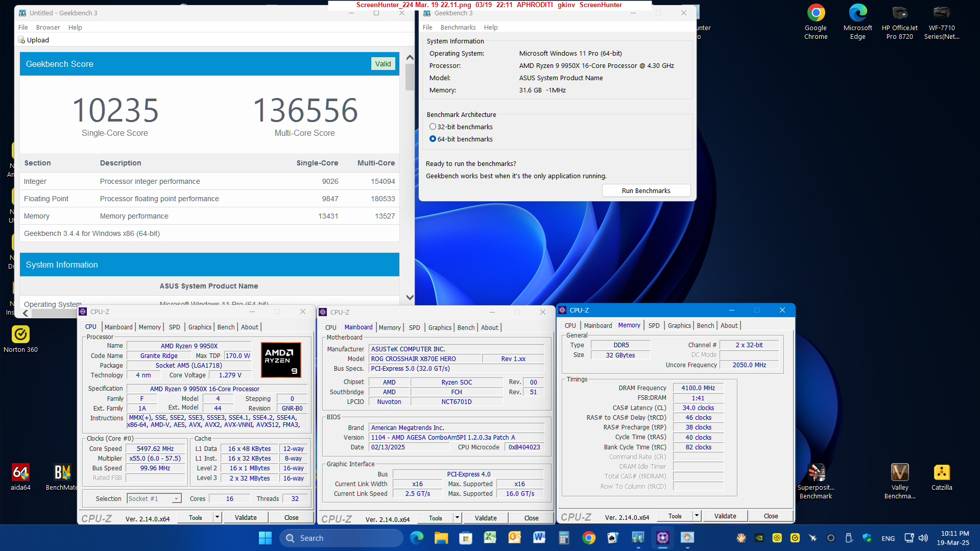Image resolution: width=980 pixels, height=551 pixels.
Task: Open WF-7710 Series printer shortcut
Action: coord(941,22)
